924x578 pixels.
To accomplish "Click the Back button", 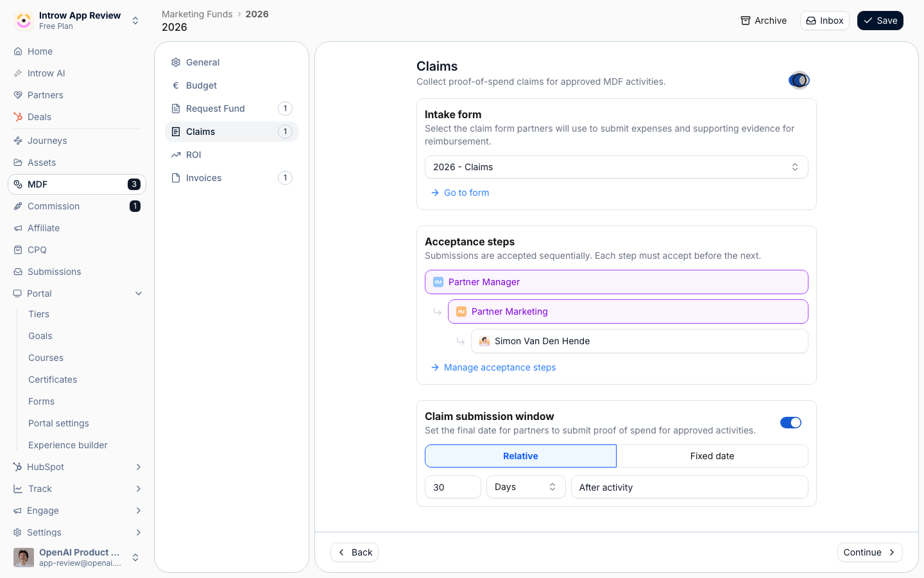I will (355, 552).
